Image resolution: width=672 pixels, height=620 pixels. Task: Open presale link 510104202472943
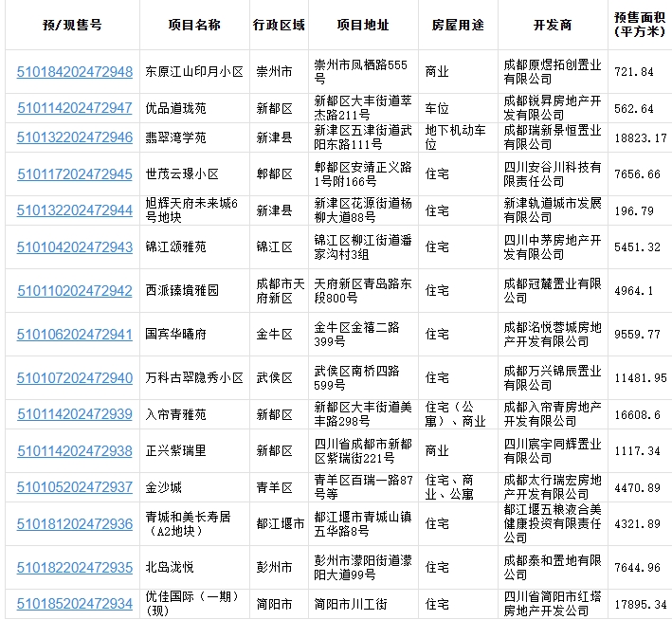75,247
